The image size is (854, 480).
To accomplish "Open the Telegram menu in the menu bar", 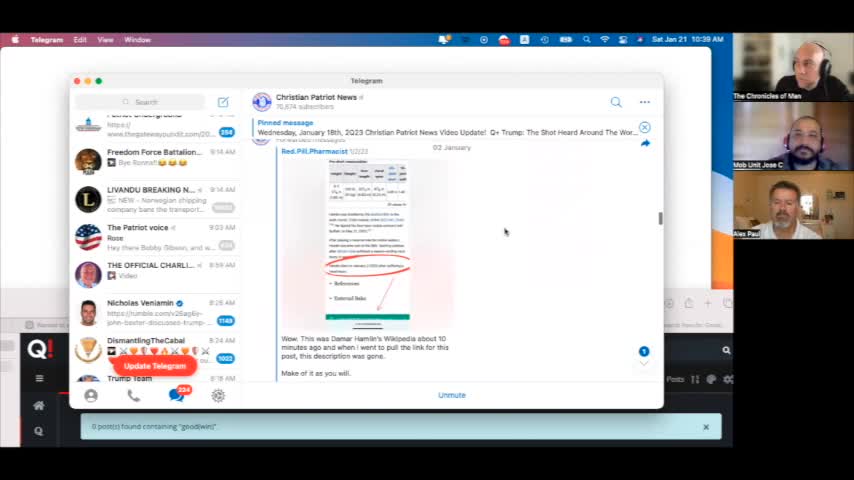I will point(47,40).
